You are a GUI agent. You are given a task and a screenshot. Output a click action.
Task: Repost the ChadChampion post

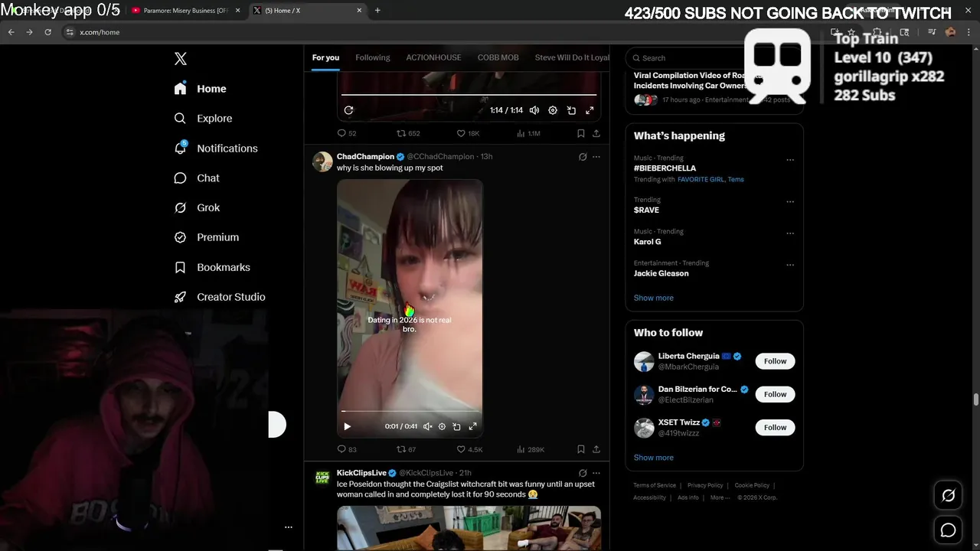click(x=406, y=449)
